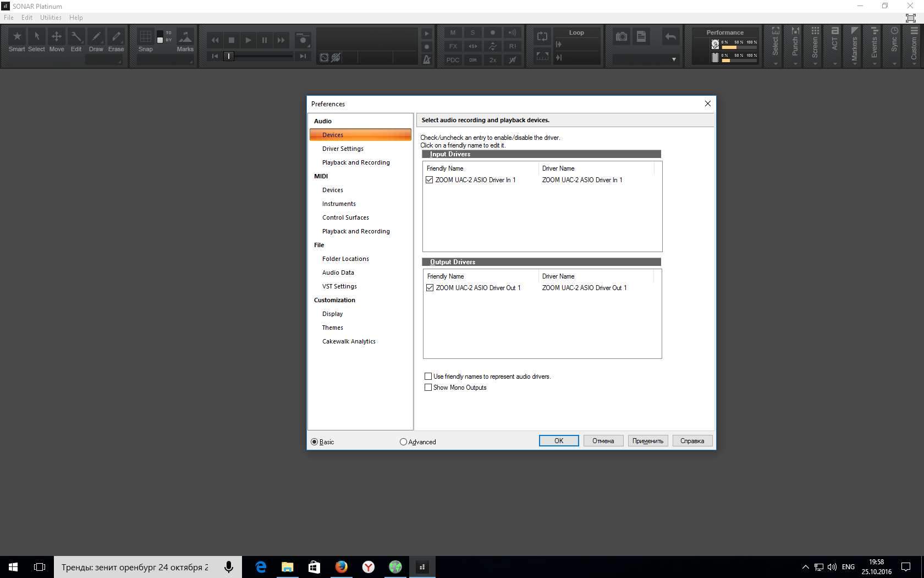Click the camera screenset icon
The image size is (924, 578).
pyautogui.click(x=621, y=37)
